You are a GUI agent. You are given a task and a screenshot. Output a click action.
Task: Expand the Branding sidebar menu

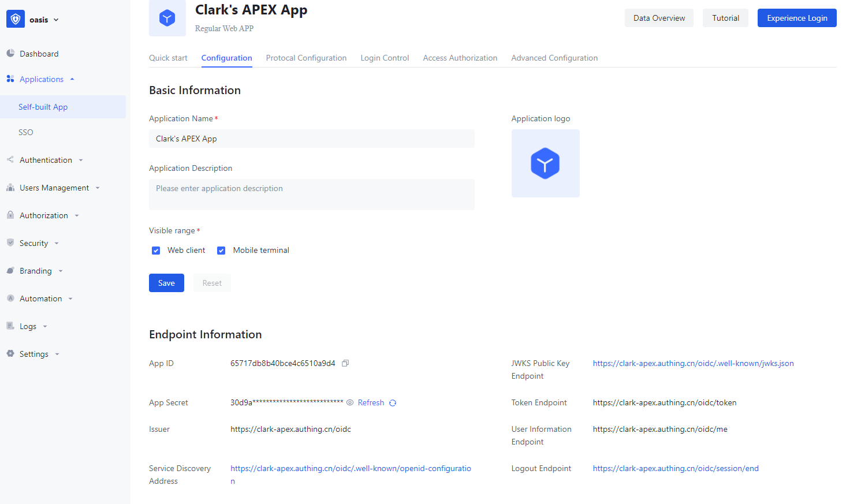(36, 271)
